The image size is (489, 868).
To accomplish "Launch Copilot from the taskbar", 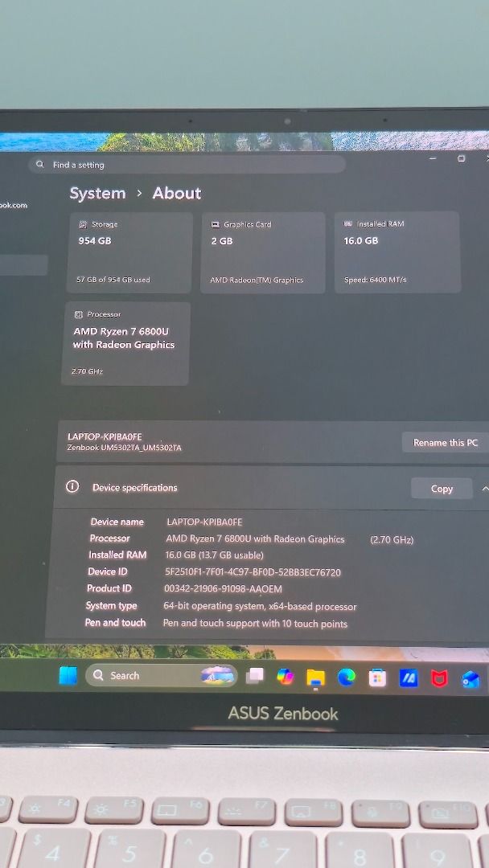I will (x=286, y=677).
